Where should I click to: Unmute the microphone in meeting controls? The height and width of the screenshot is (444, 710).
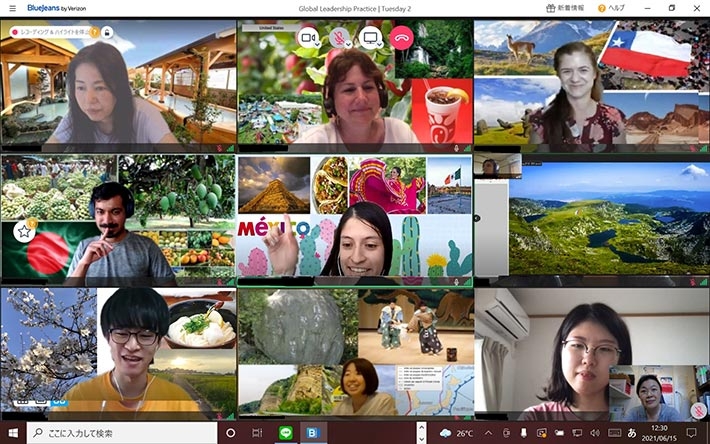(340, 38)
